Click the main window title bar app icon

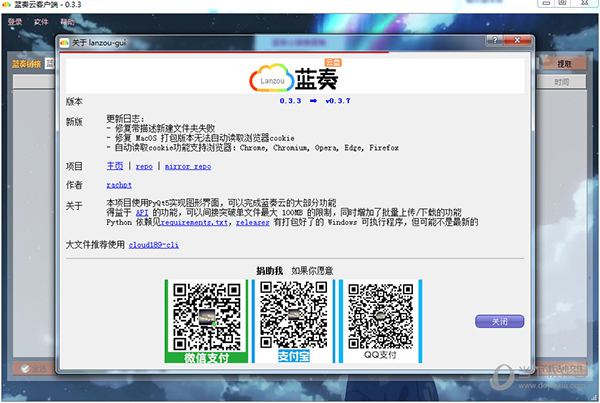(7, 5)
